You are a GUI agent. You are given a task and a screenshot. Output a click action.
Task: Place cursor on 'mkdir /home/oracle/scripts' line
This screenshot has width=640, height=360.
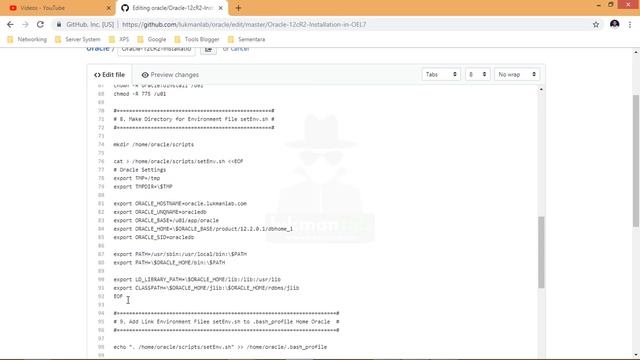coord(153,144)
